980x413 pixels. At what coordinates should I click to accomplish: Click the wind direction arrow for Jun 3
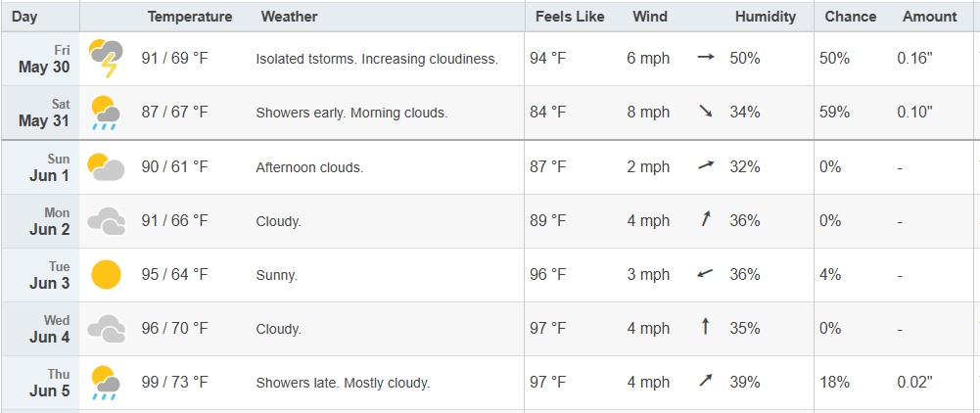705,274
